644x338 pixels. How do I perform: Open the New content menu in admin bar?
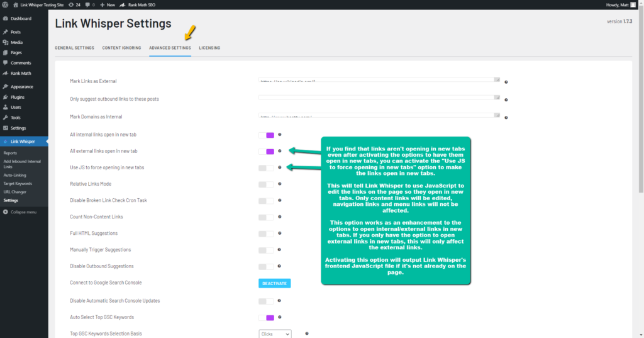click(x=108, y=5)
